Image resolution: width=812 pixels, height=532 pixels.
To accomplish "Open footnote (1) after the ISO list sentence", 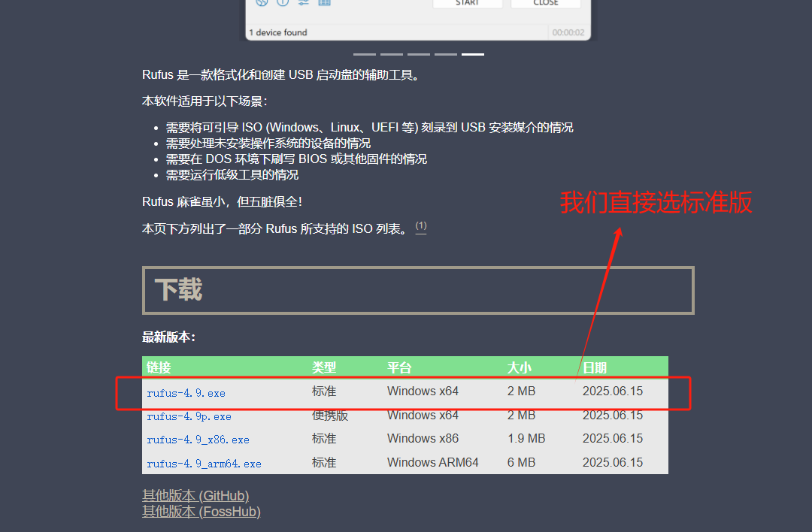I will point(421,226).
